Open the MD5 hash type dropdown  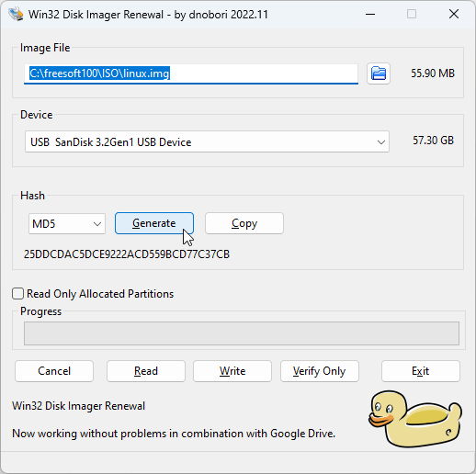[67, 223]
